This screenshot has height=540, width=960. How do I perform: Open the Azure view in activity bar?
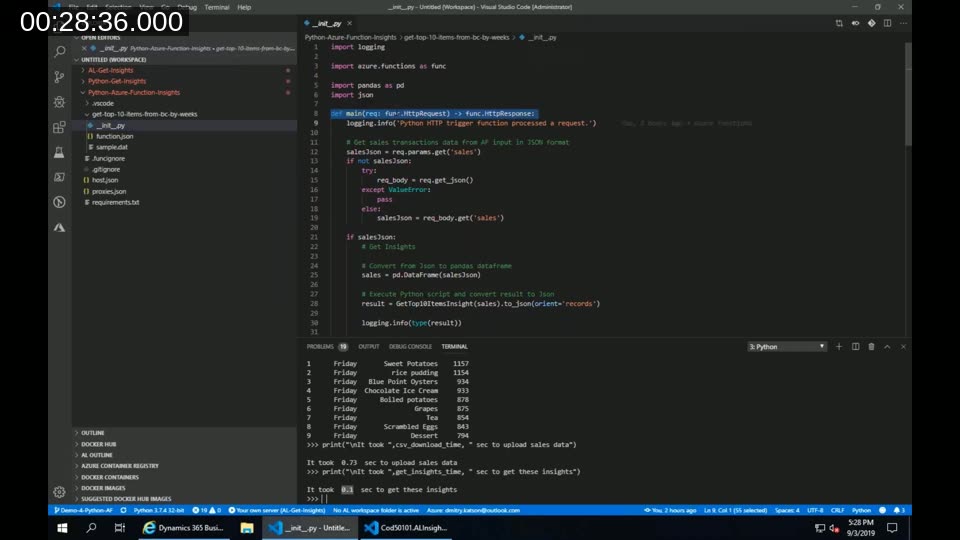coord(59,227)
